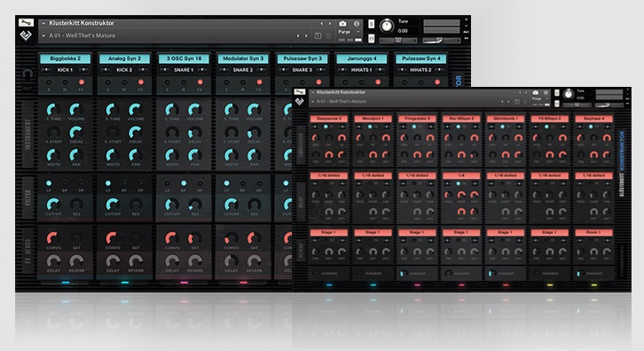Click the VOLUME knob in the Analog Syn 2 column
This screenshot has height=351, width=644.
pyautogui.click(x=134, y=110)
